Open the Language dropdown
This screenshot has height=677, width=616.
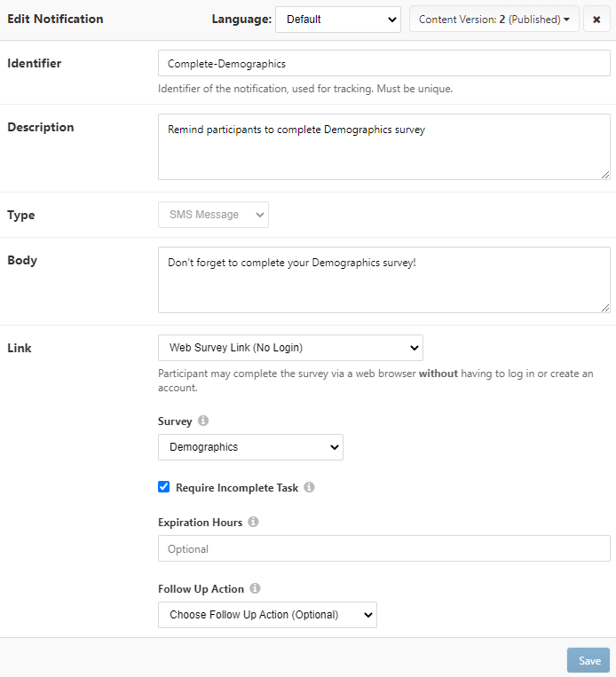tap(337, 20)
